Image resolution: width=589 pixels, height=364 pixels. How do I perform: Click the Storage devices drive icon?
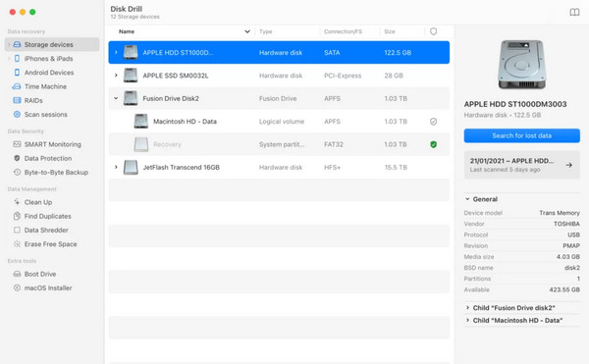[x=17, y=44]
